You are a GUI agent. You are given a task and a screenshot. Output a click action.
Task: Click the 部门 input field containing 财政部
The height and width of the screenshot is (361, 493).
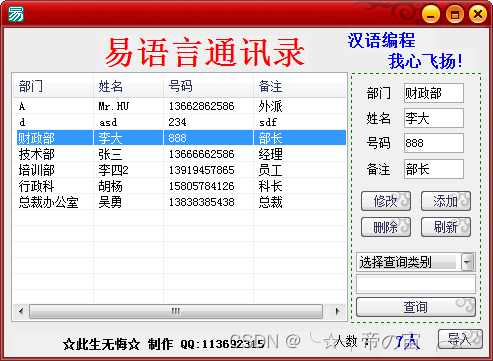[x=434, y=93]
